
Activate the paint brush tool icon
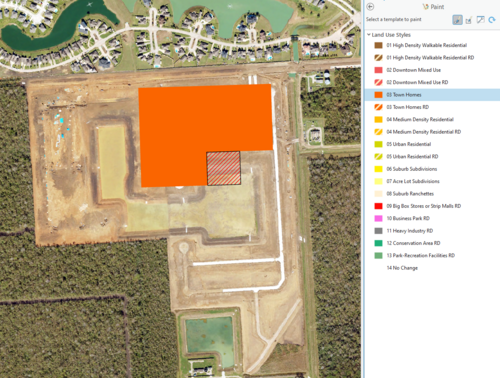(457, 20)
